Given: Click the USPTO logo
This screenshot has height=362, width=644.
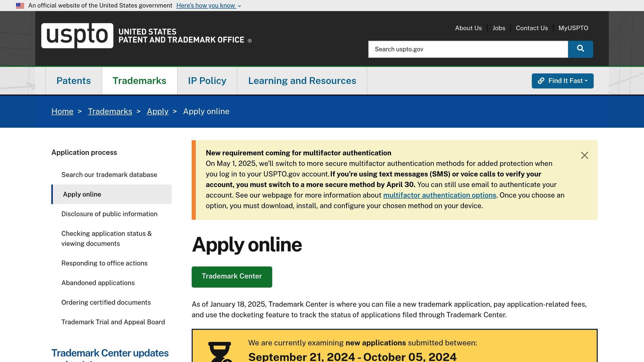Looking at the screenshot, I should [77, 36].
